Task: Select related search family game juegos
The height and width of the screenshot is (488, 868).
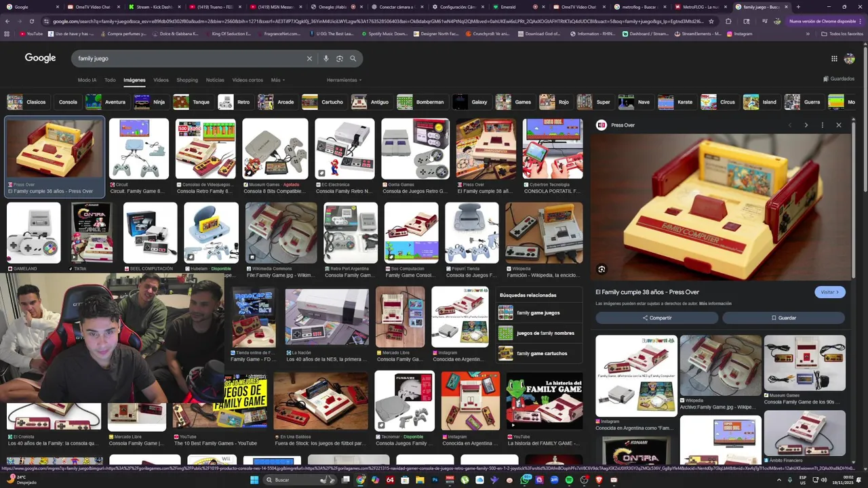Action: click(x=538, y=313)
